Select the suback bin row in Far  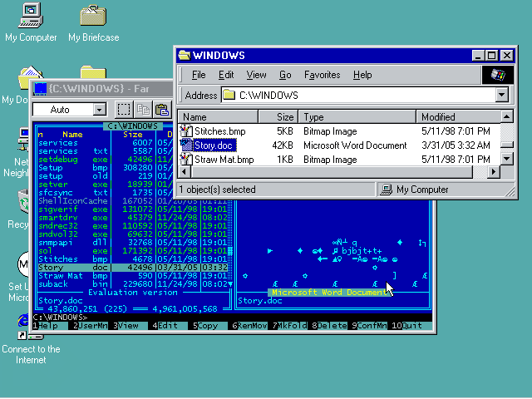(133, 284)
